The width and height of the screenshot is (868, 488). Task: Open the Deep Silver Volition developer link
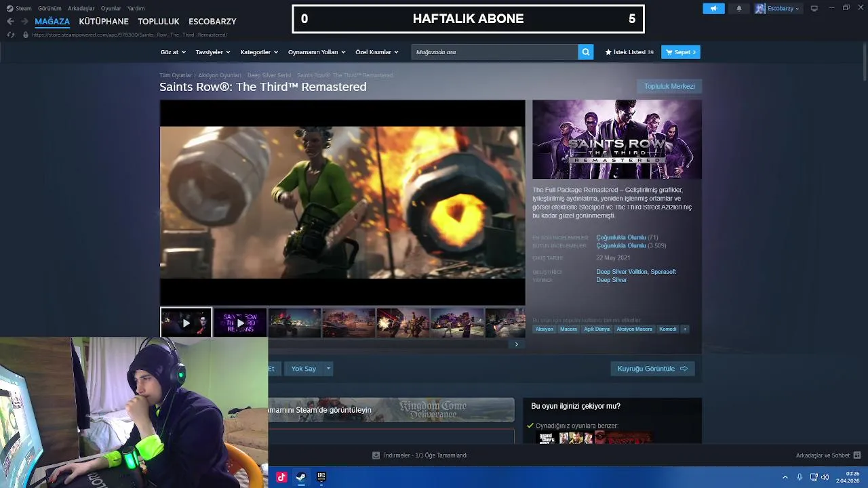point(622,272)
